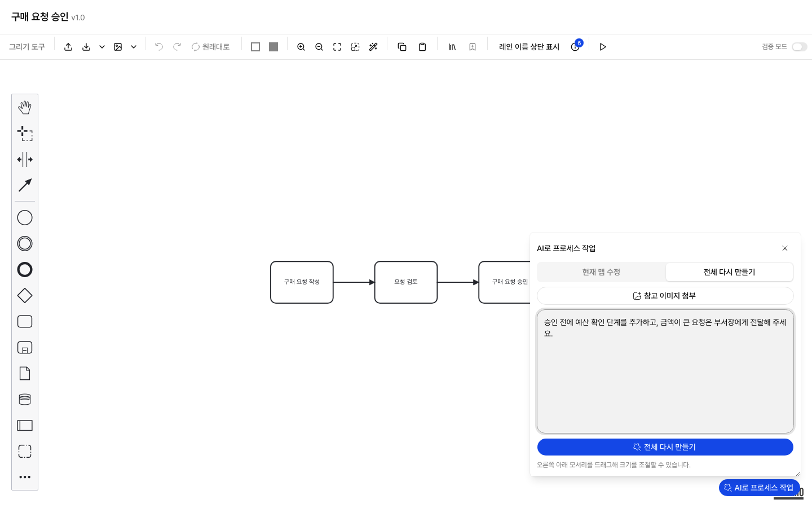Select the Hand pan tool

tap(25, 107)
